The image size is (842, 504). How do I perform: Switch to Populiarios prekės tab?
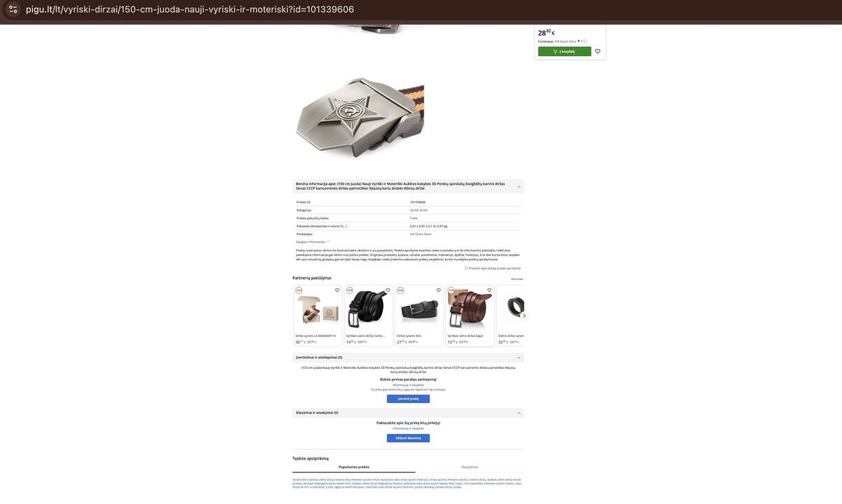(x=353, y=467)
